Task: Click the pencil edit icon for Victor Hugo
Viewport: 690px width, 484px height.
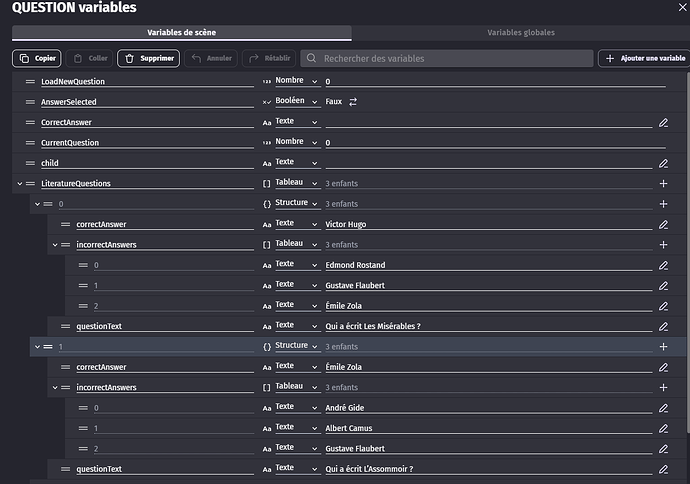Action: pos(663,224)
